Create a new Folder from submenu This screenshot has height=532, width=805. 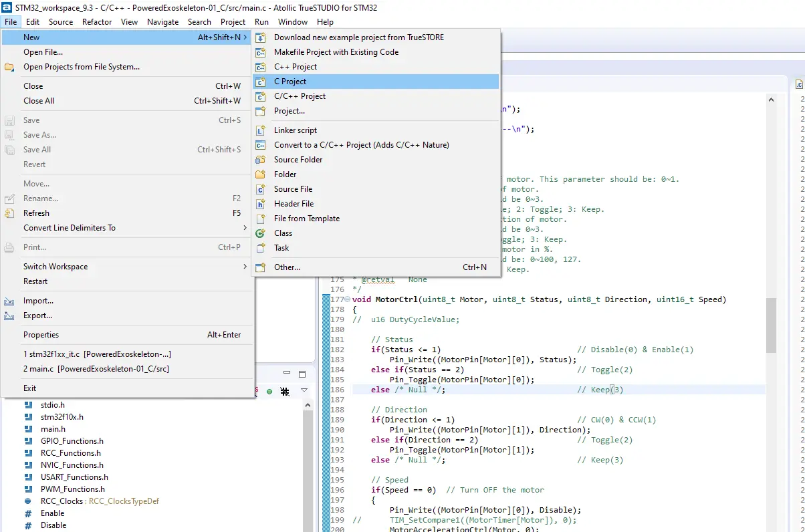[376, 174]
